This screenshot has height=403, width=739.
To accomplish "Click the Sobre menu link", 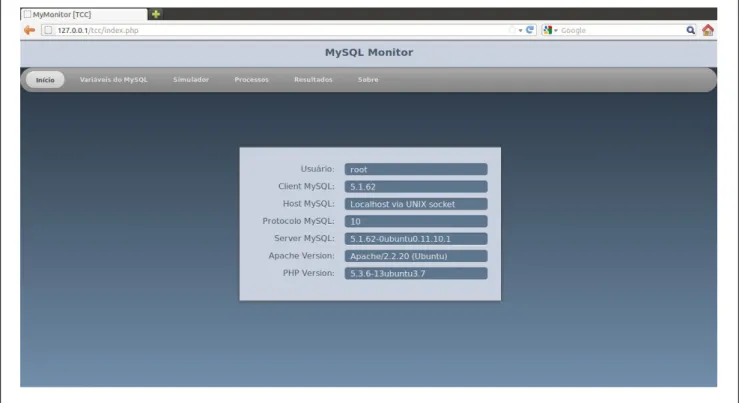I will tap(368, 80).
